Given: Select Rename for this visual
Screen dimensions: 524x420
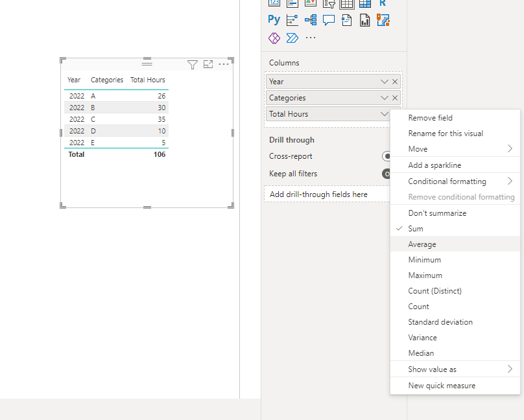Looking at the screenshot, I should click(455, 134).
